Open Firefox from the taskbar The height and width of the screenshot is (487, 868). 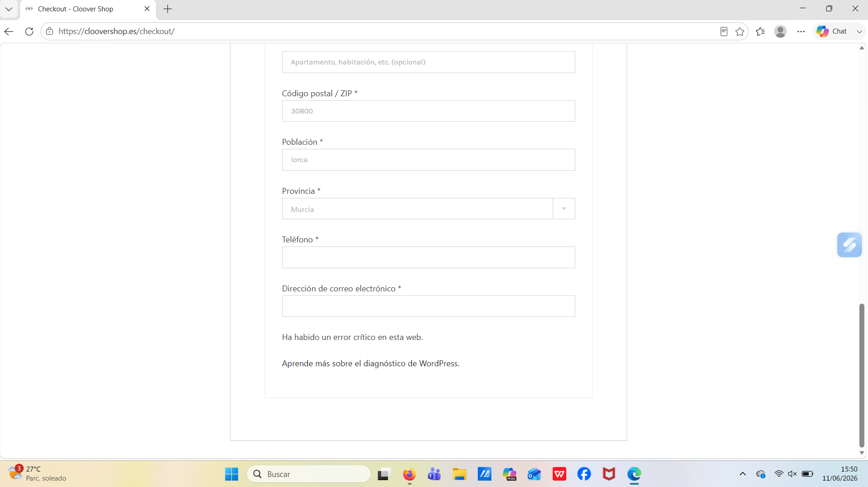click(x=409, y=474)
